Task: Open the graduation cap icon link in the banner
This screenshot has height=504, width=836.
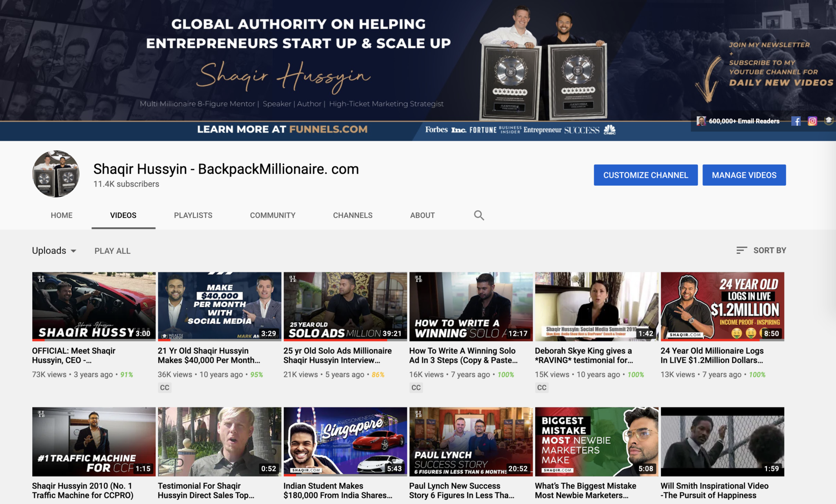Action: click(828, 121)
